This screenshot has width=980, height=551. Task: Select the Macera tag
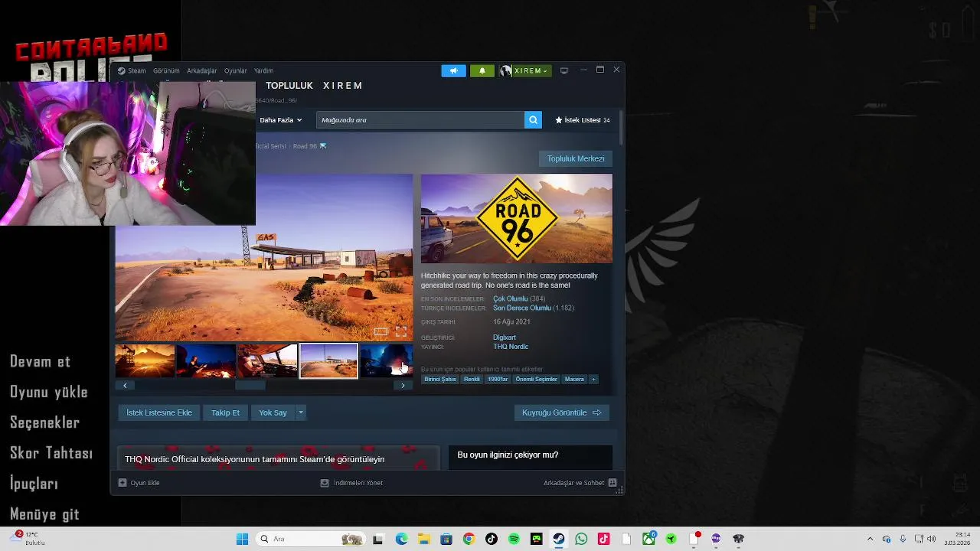pos(574,379)
